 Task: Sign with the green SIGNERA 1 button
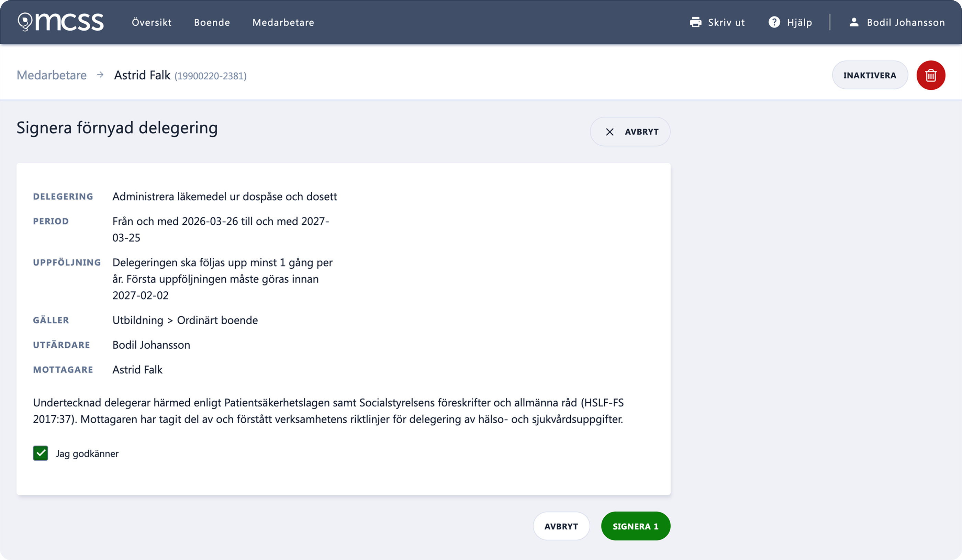click(636, 526)
